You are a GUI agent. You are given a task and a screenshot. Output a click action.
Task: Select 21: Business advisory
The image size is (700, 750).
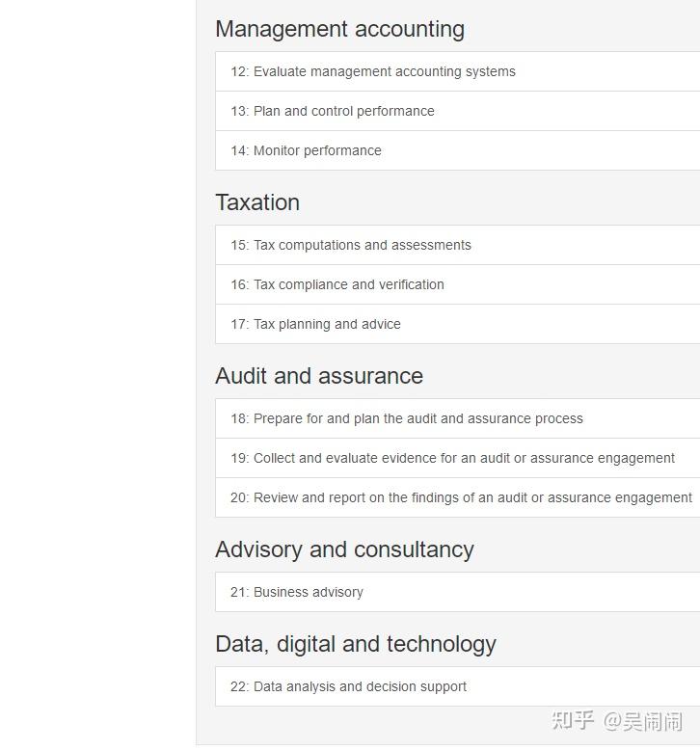(x=297, y=592)
